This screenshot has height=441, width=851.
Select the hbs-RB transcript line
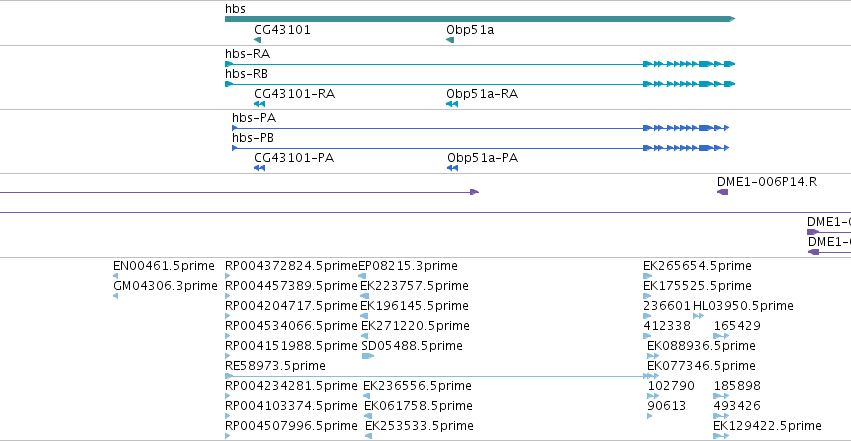(480, 84)
